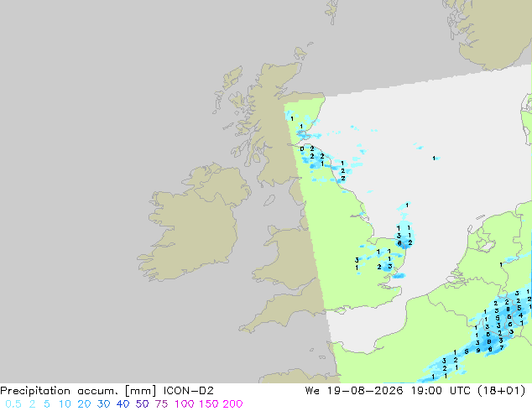Image resolution: width=532 pixels, height=411 pixels.
Task: Click the time '19:00' label
Action: click(x=426, y=391)
